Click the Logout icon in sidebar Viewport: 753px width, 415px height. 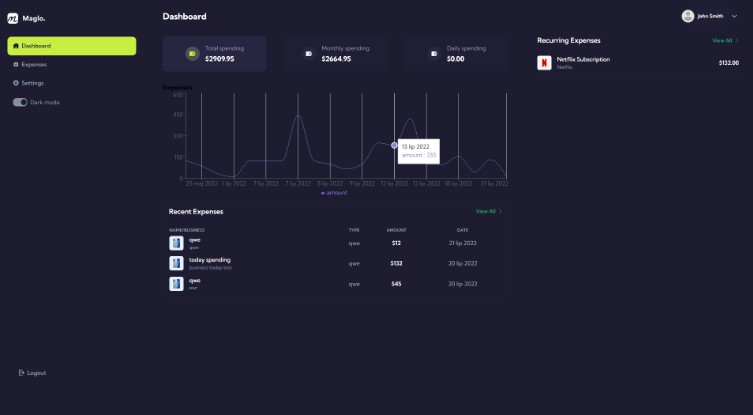21,373
